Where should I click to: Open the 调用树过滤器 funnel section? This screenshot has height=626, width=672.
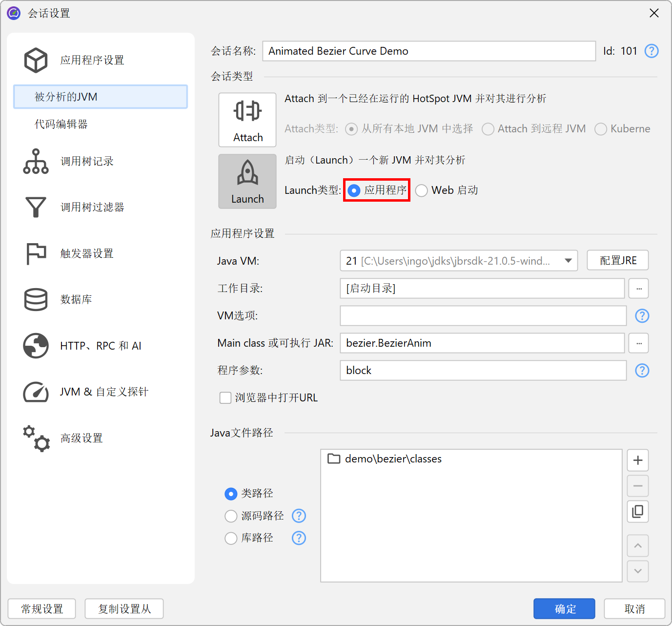click(x=92, y=207)
